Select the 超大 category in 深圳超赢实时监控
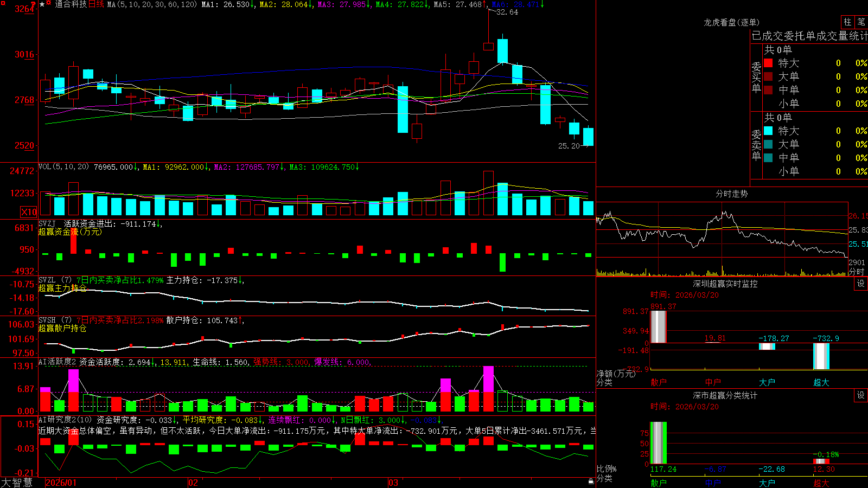 tap(821, 382)
